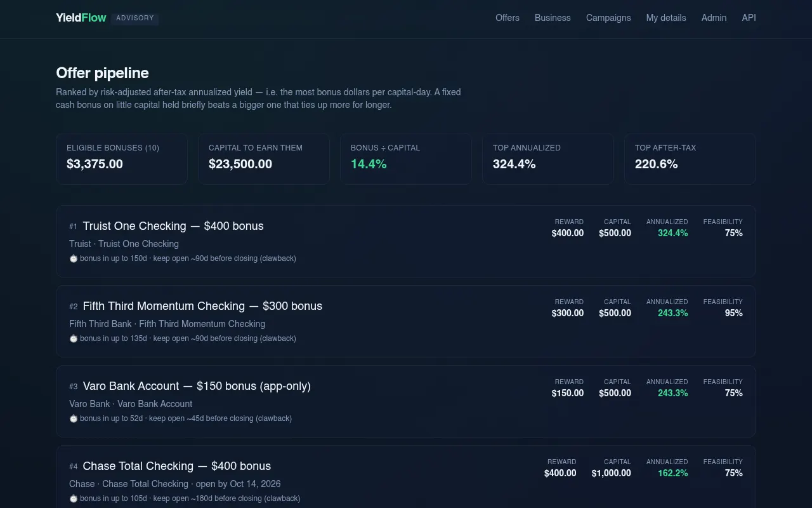The image size is (812, 508).
Task: Click the #3 rank label on Varo
Action: (74, 387)
